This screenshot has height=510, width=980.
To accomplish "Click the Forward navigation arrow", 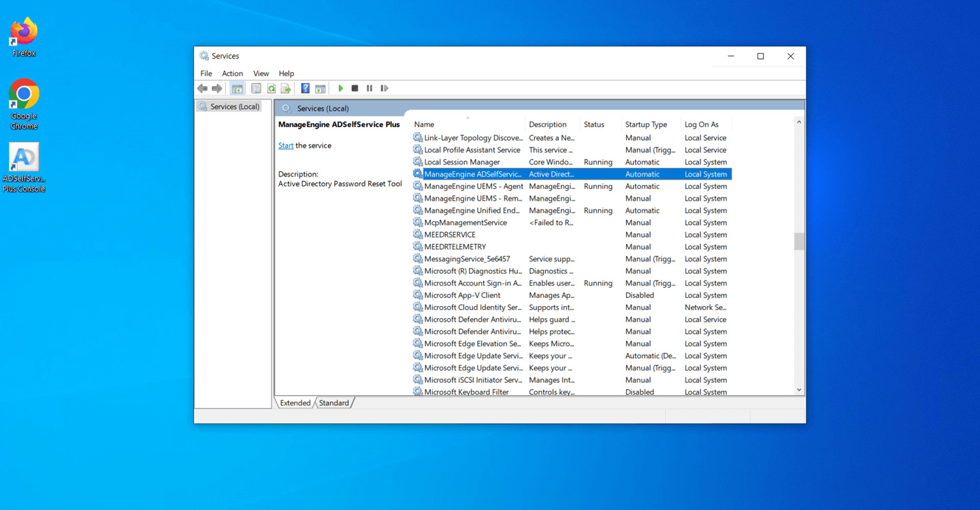I will (217, 88).
